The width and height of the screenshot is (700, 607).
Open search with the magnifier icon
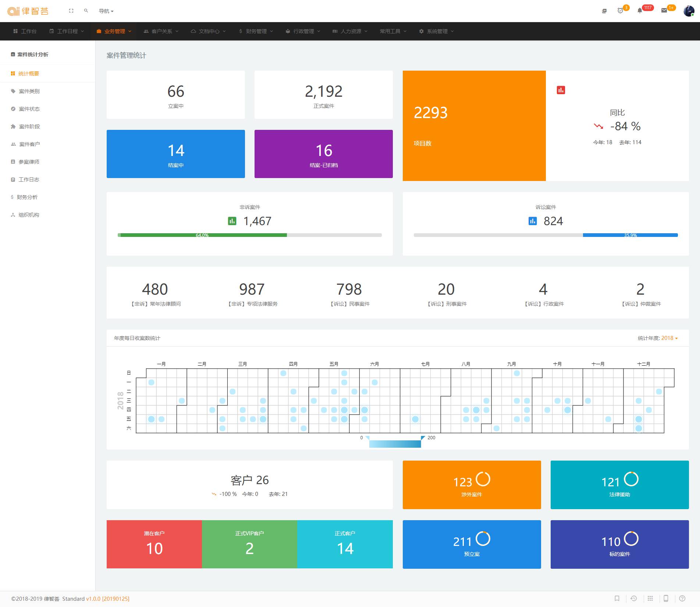(x=86, y=11)
